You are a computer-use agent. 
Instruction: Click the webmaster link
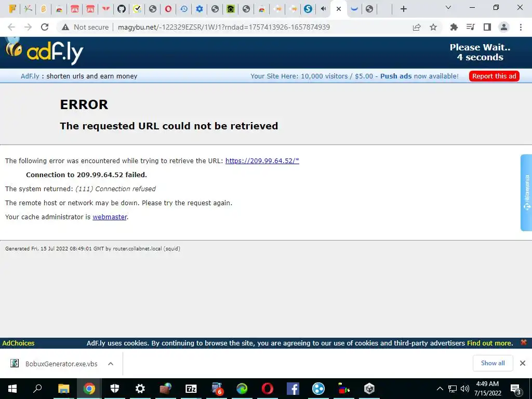pyautogui.click(x=110, y=217)
